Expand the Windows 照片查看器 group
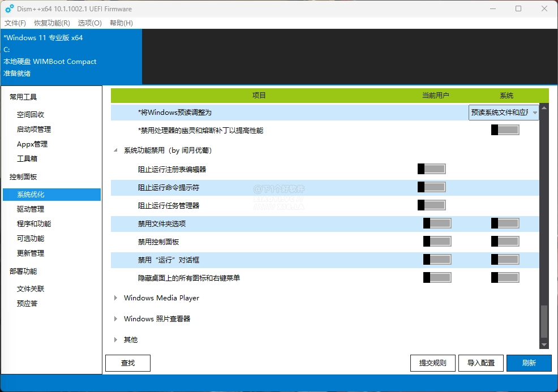The width and height of the screenshot is (558, 392). pyautogui.click(x=115, y=318)
